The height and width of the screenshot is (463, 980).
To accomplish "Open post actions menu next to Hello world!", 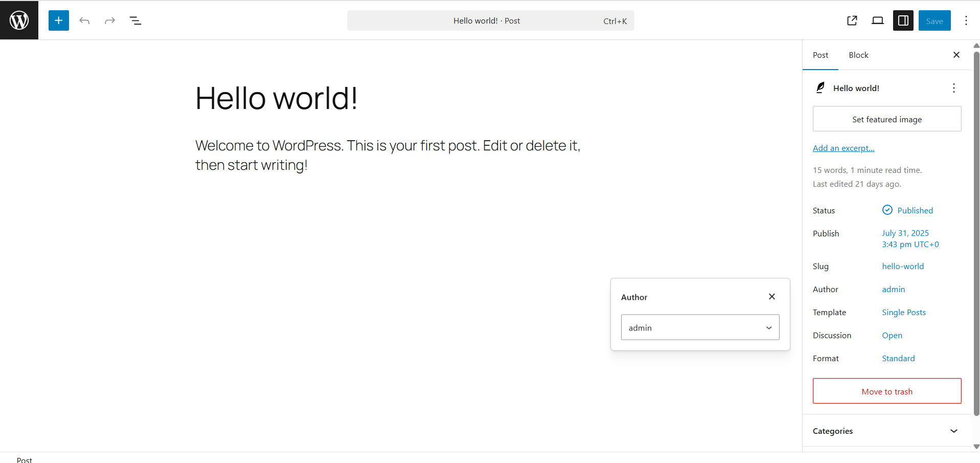I will (954, 88).
